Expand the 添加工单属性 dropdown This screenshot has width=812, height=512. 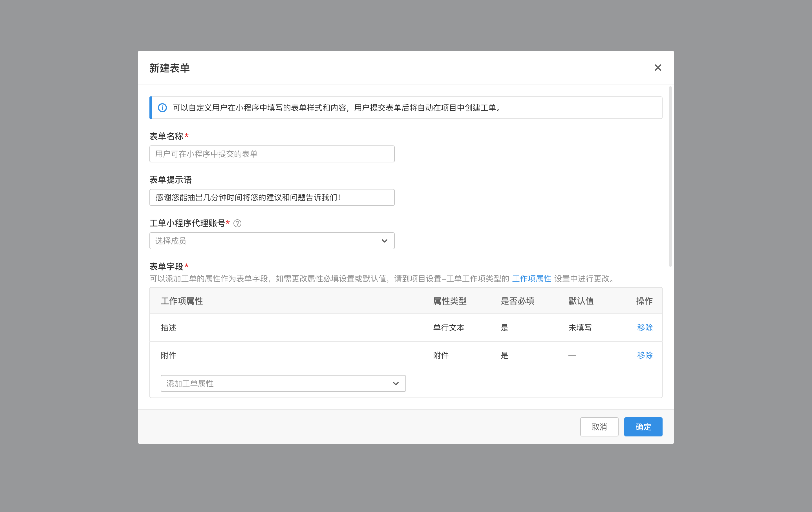coord(283,383)
